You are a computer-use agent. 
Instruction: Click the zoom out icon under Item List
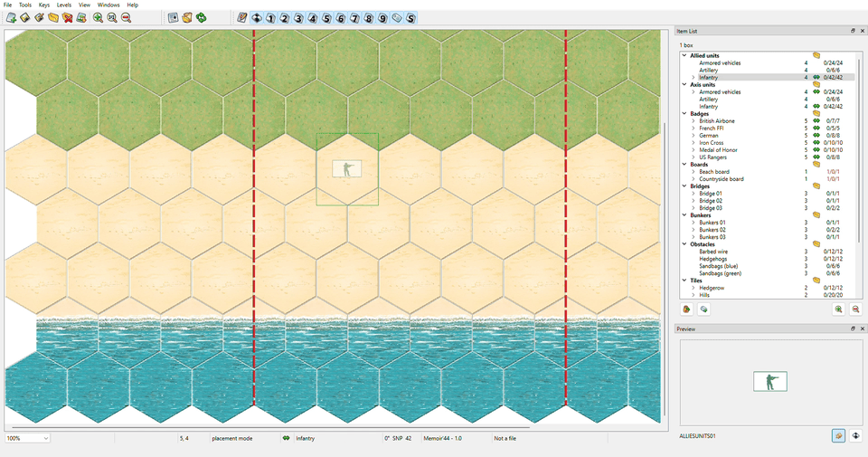point(855,309)
